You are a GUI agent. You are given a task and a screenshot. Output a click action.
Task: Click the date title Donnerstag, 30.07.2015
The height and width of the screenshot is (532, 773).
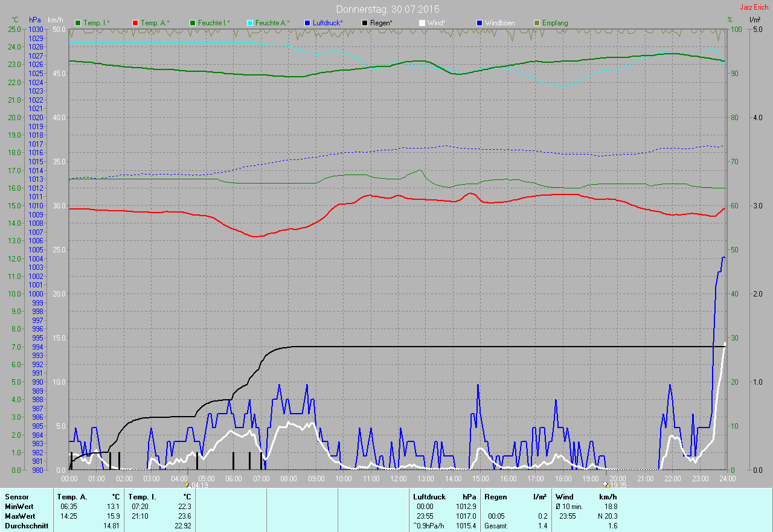coord(388,9)
